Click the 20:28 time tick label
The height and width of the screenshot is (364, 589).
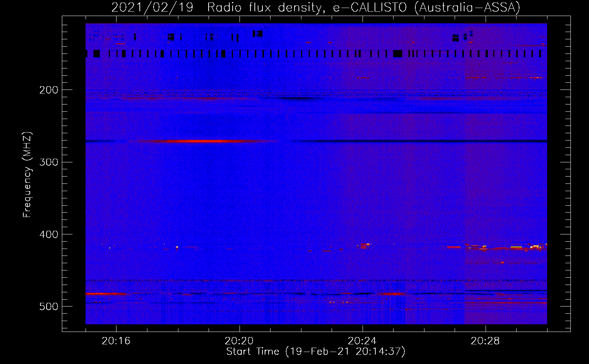coord(485,341)
